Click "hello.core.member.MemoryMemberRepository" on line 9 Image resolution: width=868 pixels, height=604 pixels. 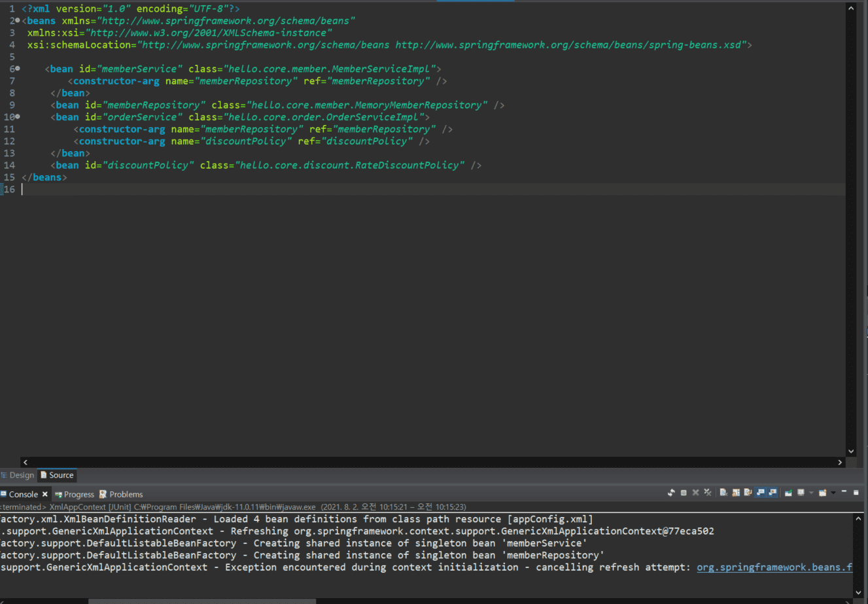[366, 105]
